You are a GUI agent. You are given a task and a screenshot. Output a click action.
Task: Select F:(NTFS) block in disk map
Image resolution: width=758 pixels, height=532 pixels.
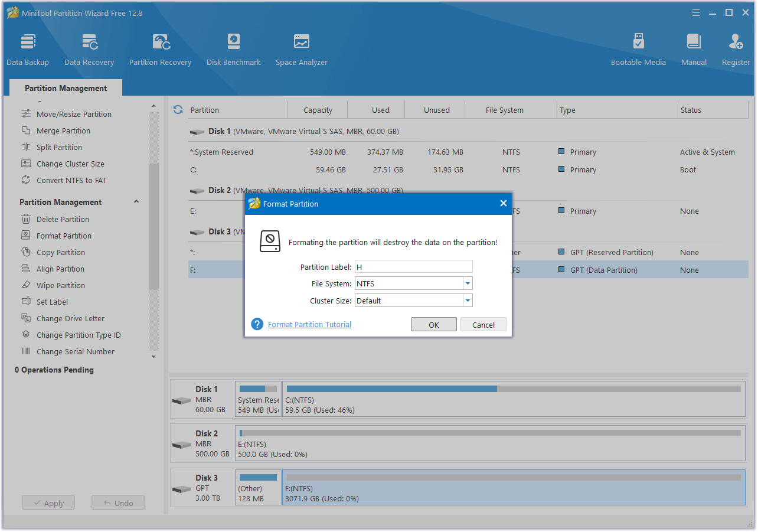click(x=514, y=487)
